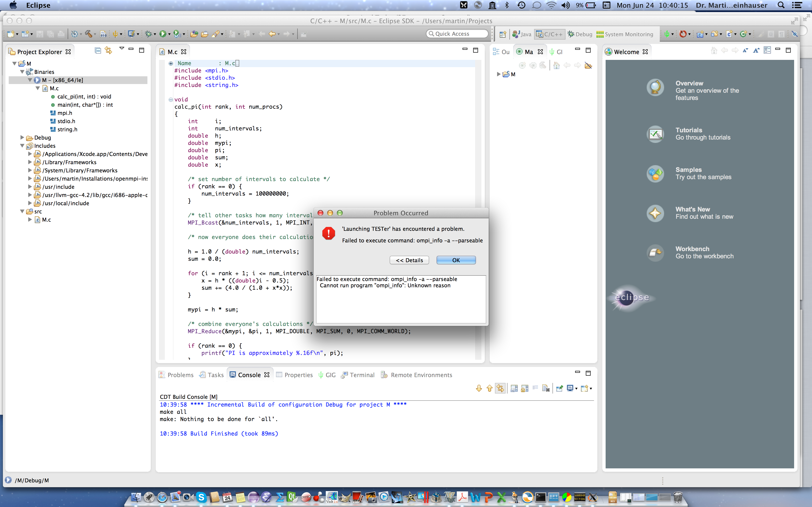Click the << Details button
This screenshot has width=812, height=507.
[409, 260]
